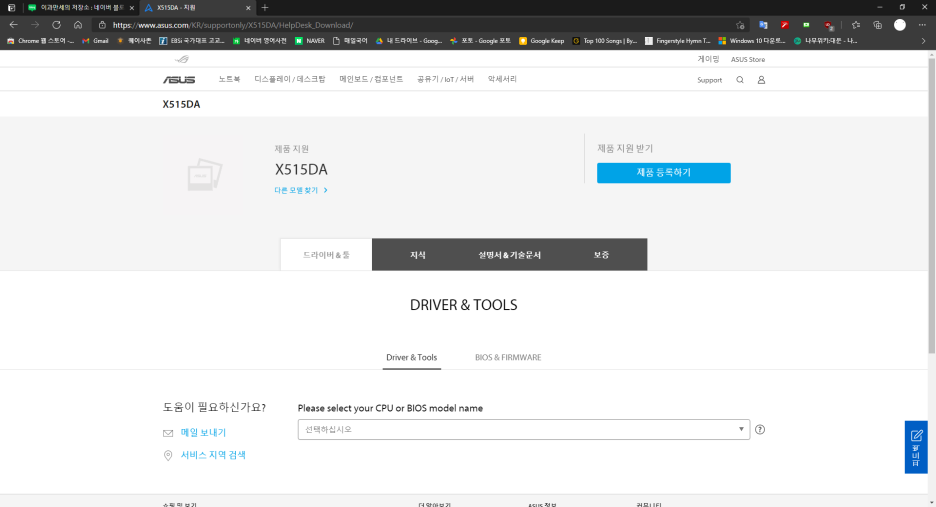Viewport: 936px width, 507px height.
Task: Open the tab actions menu icon
Action: point(11,8)
